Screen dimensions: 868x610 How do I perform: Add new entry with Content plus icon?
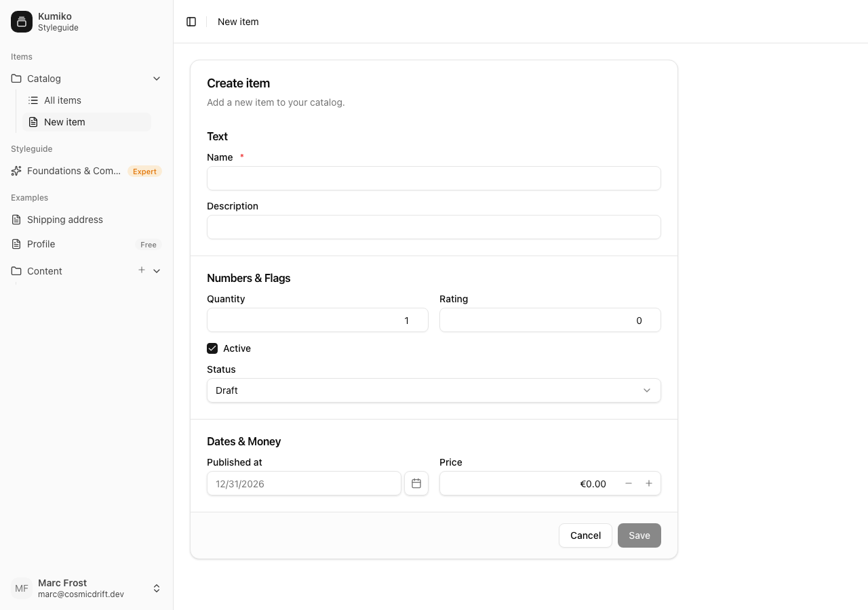(x=142, y=270)
